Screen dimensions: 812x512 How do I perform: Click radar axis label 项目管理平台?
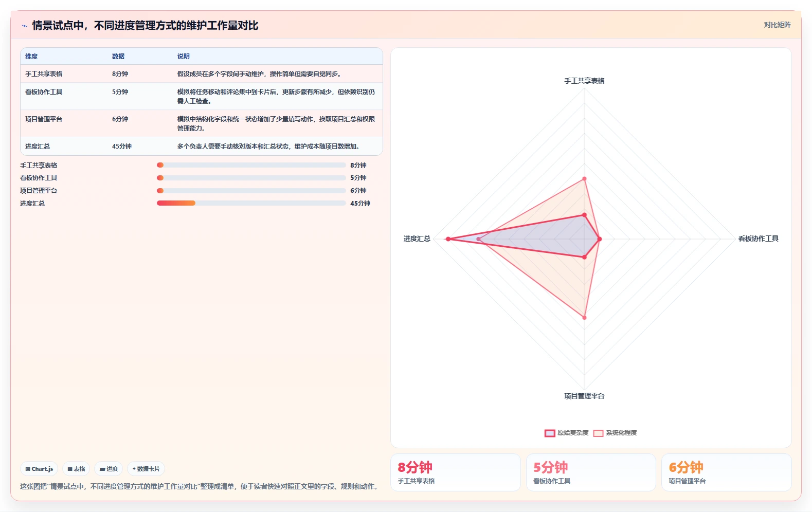584,396
